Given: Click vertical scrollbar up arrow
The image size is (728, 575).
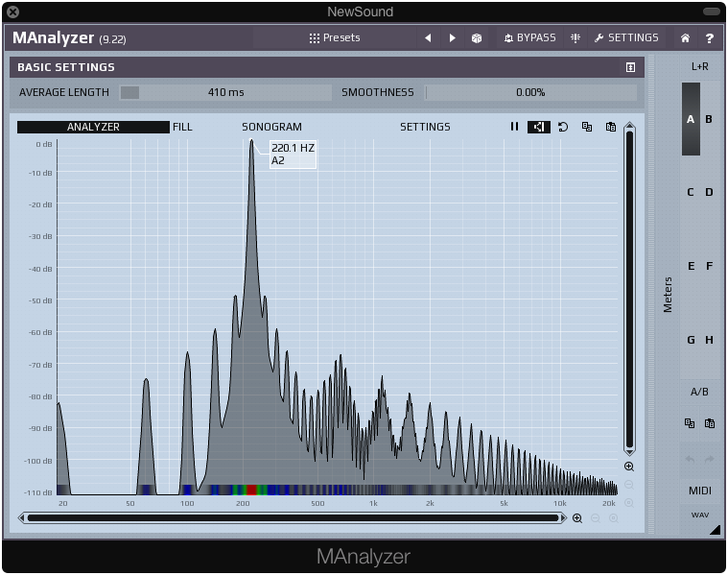Looking at the screenshot, I should pyautogui.click(x=629, y=126).
